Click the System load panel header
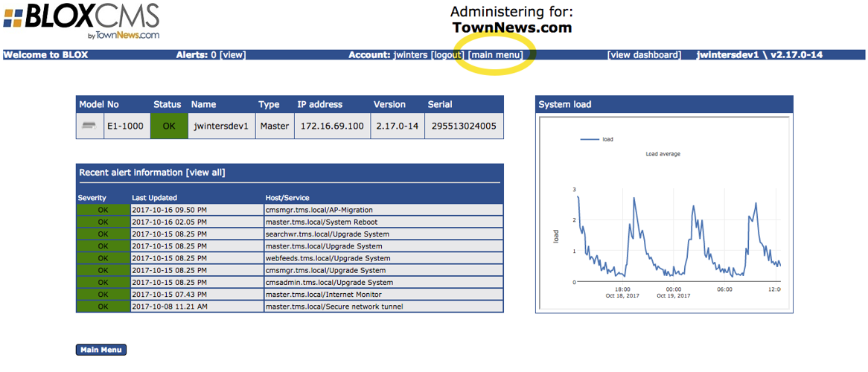868x372 pixels. click(664, 104)
